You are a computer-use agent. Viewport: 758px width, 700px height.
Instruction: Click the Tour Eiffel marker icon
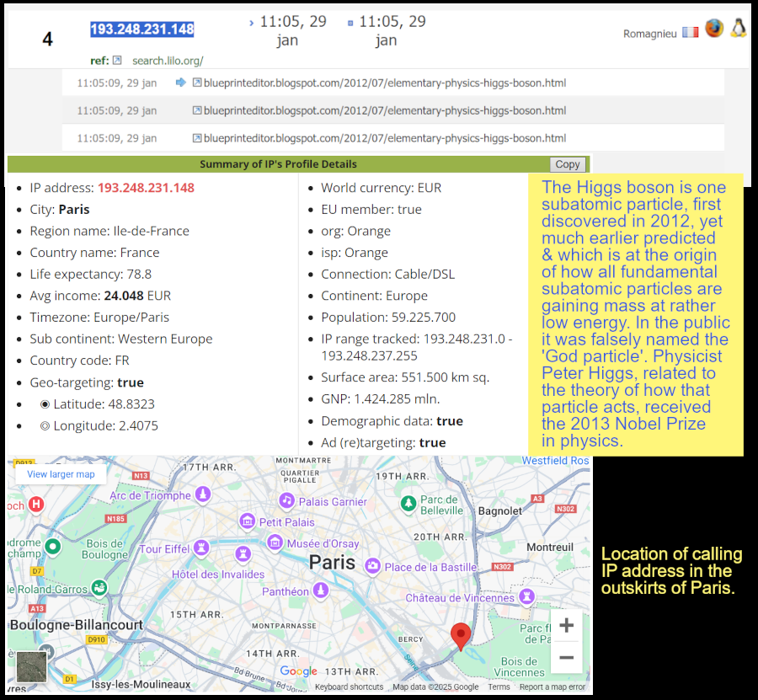[201, 548]
